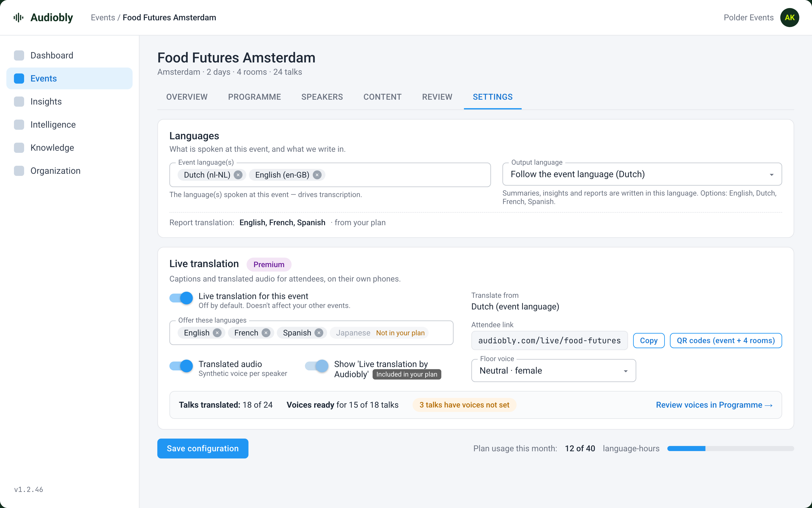Copy the attendee link
The image size is (812, 508).
tap(649, 340)
